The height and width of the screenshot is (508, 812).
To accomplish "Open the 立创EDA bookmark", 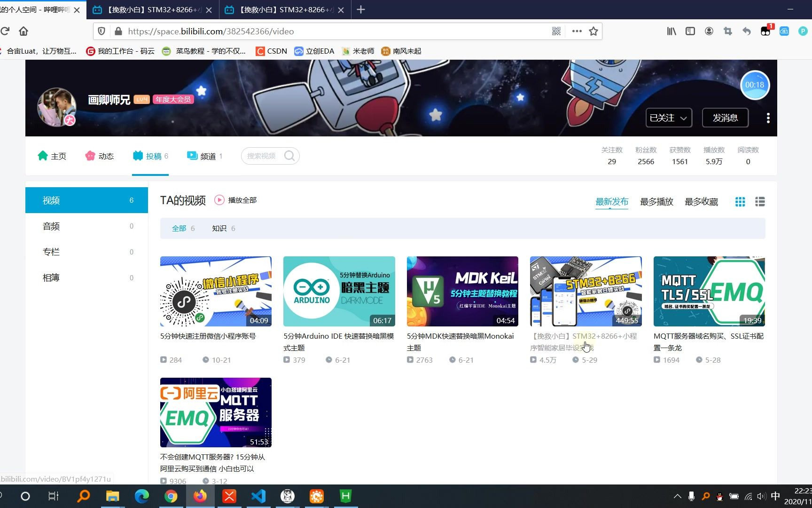I will 314,51.
